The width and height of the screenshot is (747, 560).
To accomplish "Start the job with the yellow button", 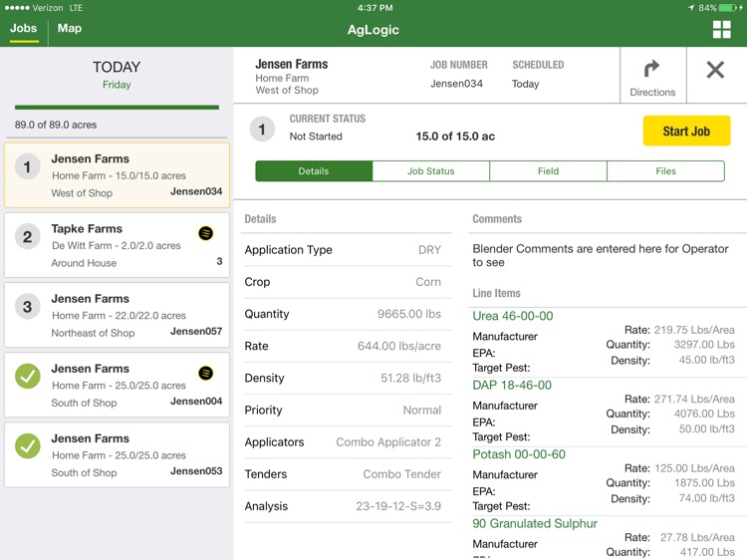I will tap(686, 131).
